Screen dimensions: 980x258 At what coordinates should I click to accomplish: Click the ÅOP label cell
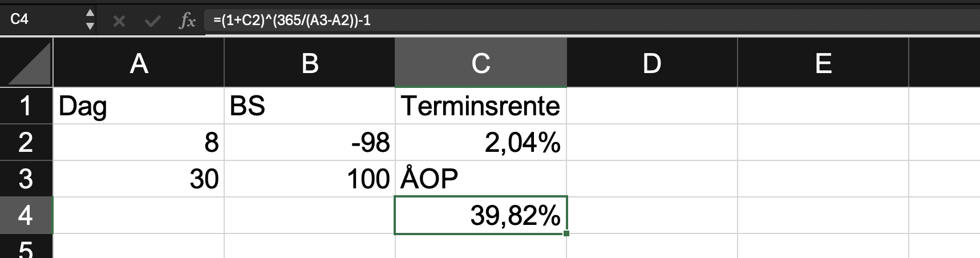pos(481,179)
